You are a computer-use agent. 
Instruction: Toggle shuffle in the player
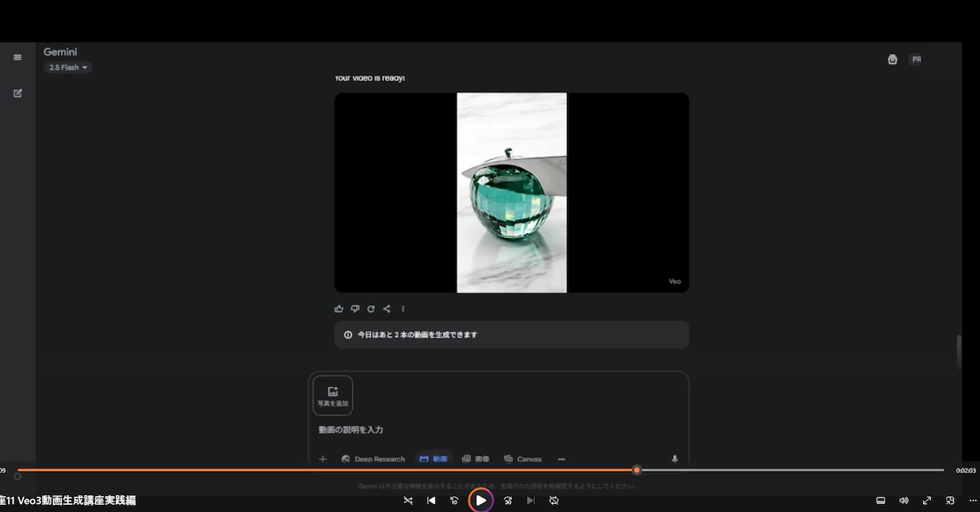[408, 501]
